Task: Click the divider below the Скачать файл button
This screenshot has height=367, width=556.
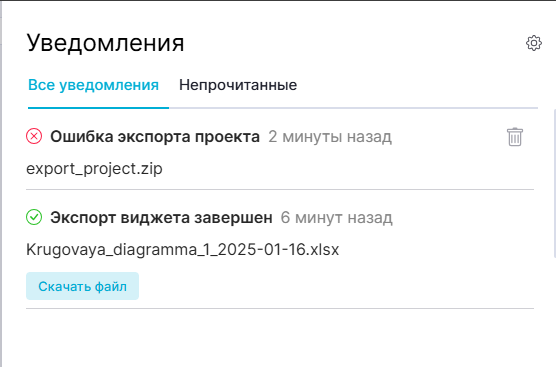Action: coord(280,308)
